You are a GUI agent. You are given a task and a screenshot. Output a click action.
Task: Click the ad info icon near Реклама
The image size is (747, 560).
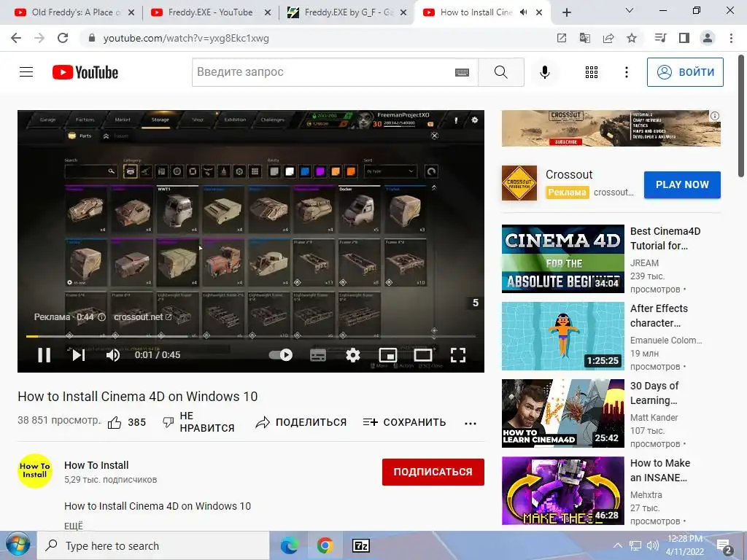101,317
